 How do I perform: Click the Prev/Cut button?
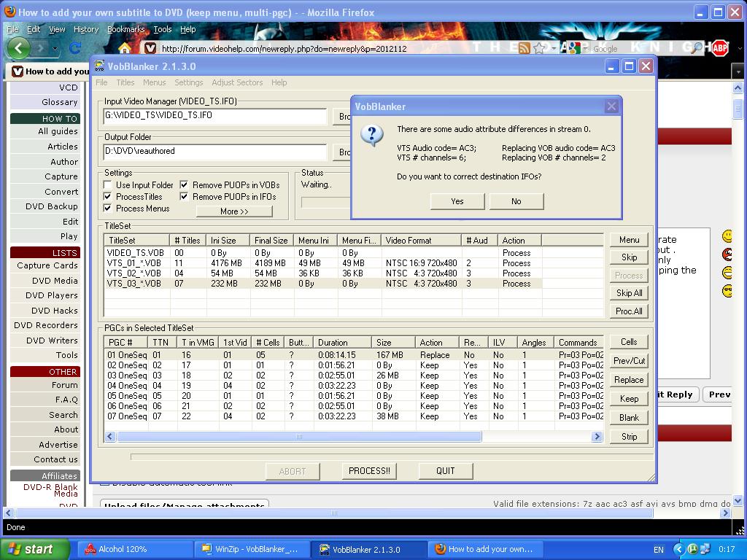[629, 361]
